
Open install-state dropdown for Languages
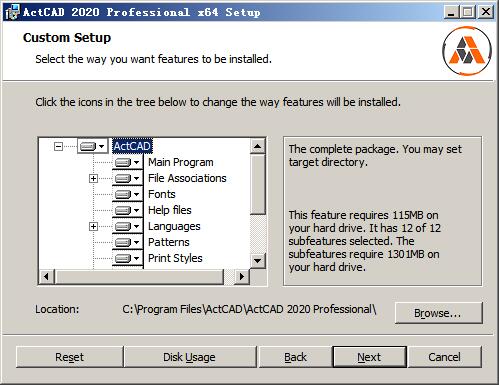click(127, 226)
